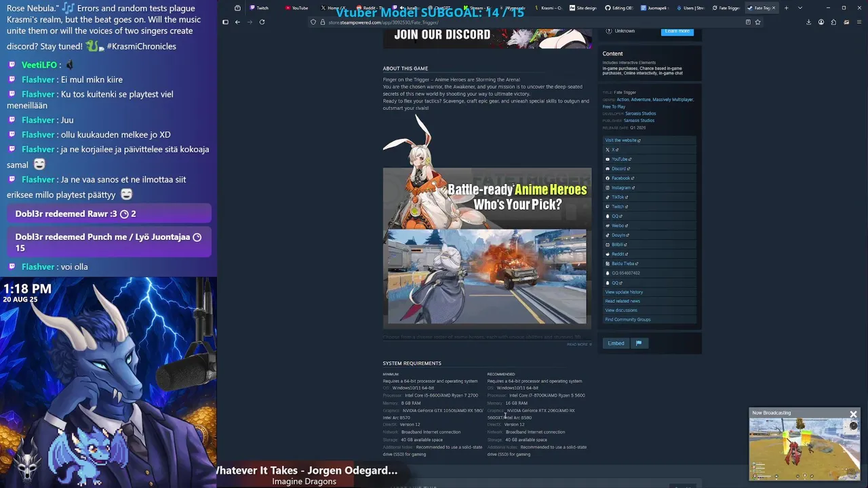Open a new browser tab

point(786,8)
